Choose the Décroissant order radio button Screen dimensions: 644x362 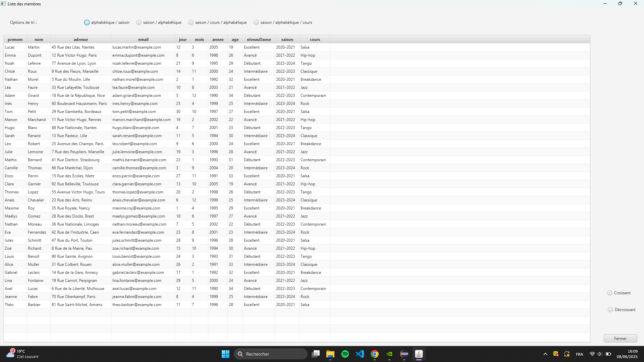(610, 310)
